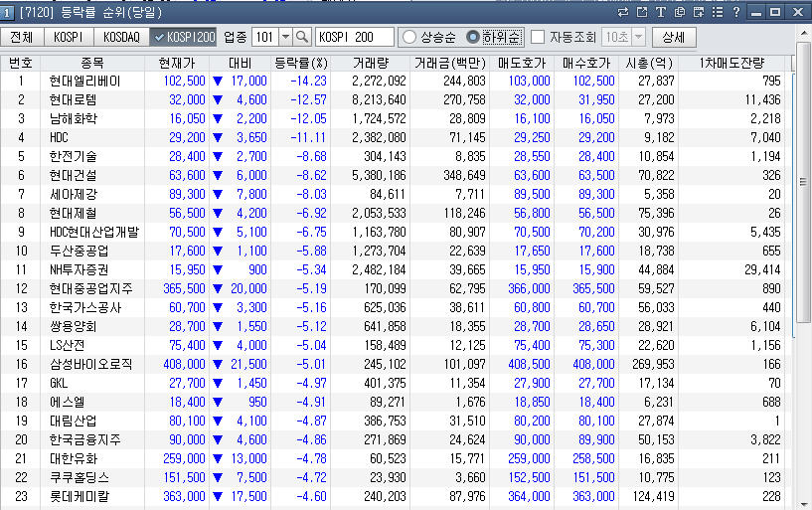Open the 10초 refresh interval dropdown
This screenshot has height=510, width=812.
click(637, 37)
